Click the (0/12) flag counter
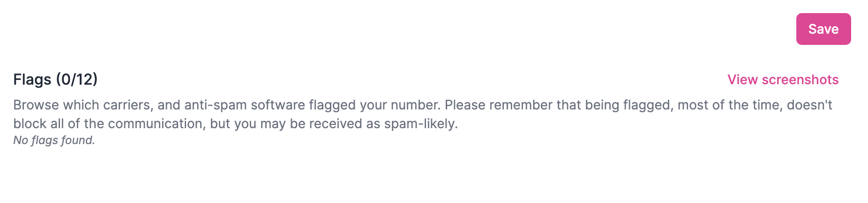This screenshot has height=203, width=868. pyautogui.click(x=76, y=80)
